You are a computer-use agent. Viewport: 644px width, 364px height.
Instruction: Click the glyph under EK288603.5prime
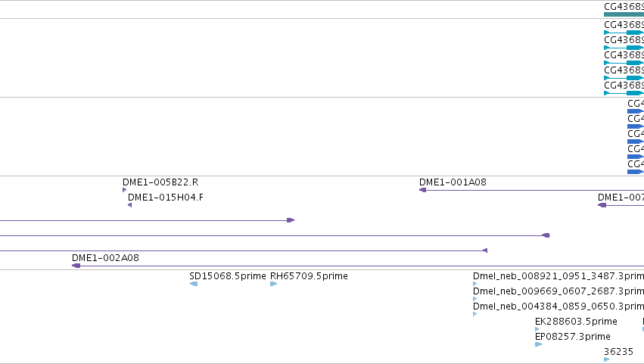pos(537,329)
